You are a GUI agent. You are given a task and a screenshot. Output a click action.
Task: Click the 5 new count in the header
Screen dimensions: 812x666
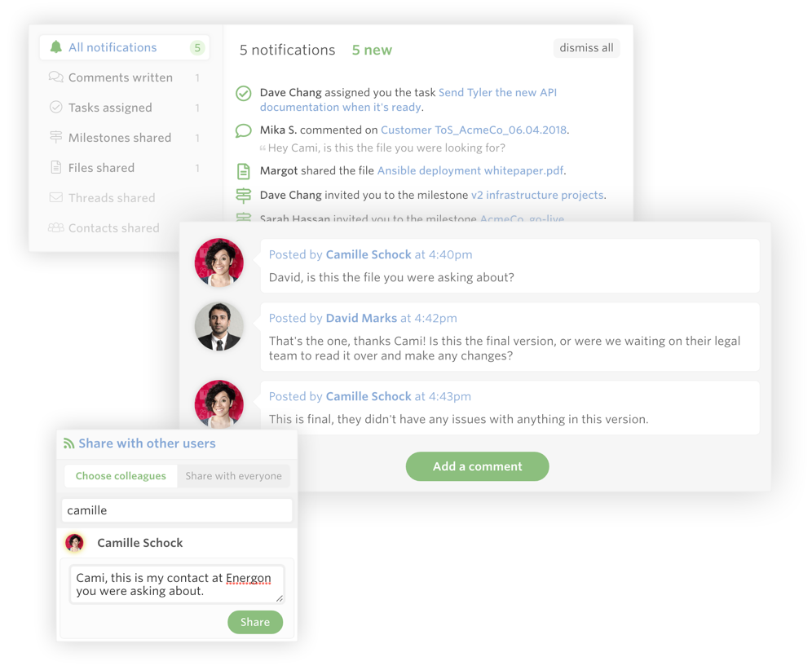tap(372, 51)
